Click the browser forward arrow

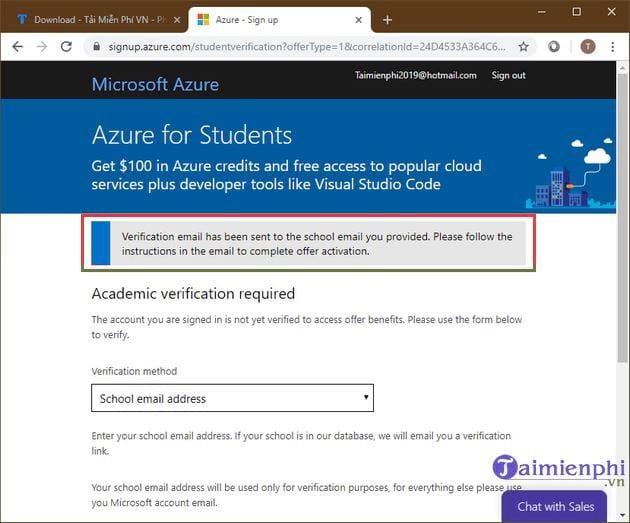click(42, 47)
